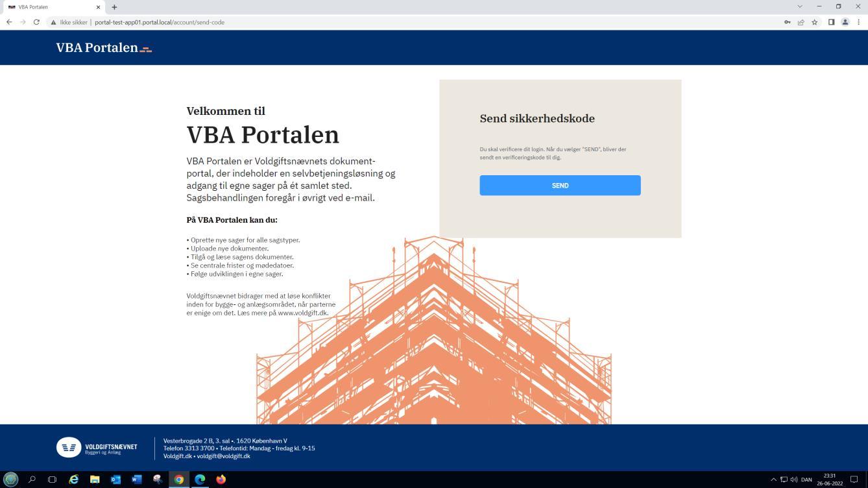Click the blue SEND button
Image resolution: width=868 pixels, height=488 pixels.
[x=560, y=186]
